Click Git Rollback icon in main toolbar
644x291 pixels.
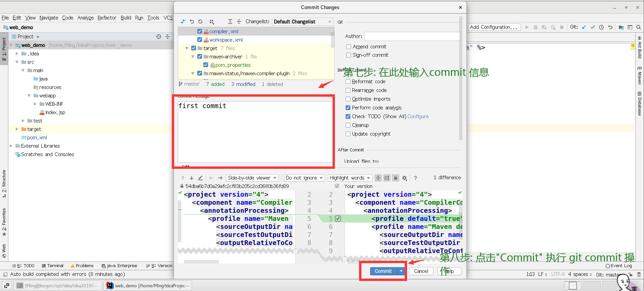click(610, 27)
